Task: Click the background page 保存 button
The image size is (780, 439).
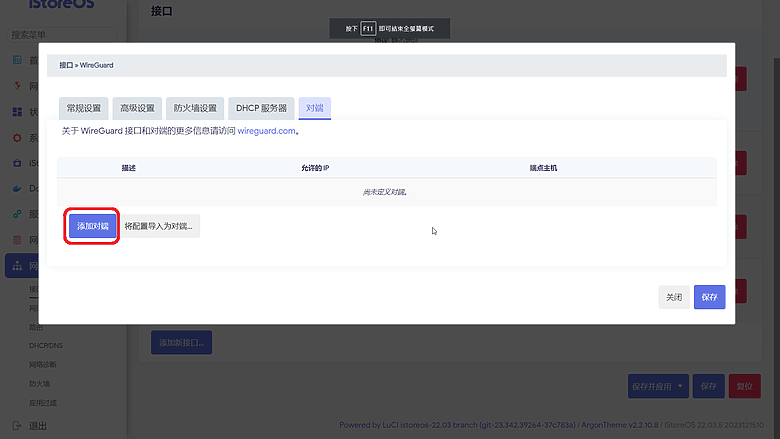Action: pos(708,386)
